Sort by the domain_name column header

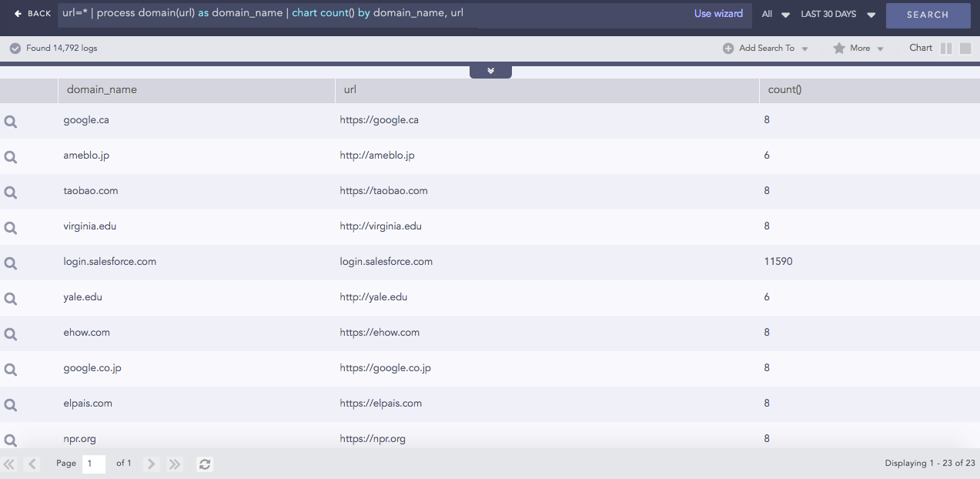(x=101, y=89)
